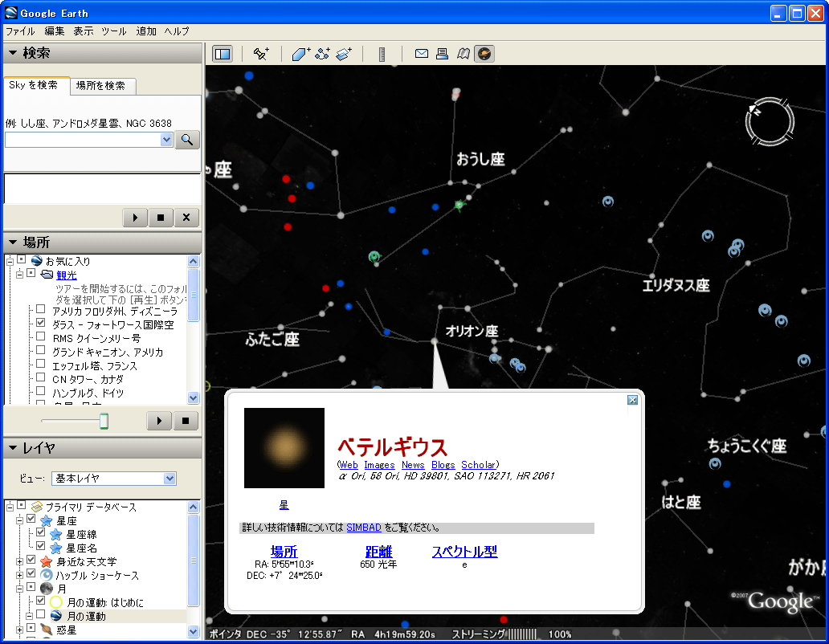
Task: Check アメリカ フロリダ州、ディズニーラ place
Action: point(40,309)
